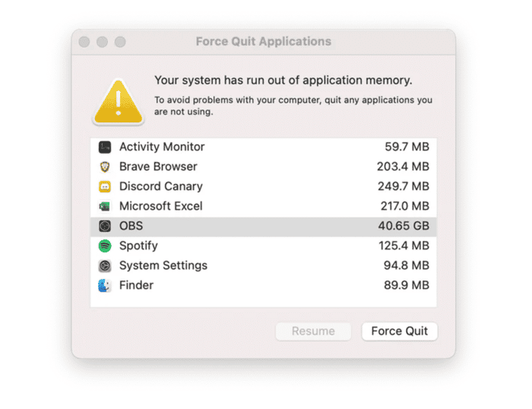The image size is (532, 409).
Task: Click the Finder face icon
Action: (105, 285)
